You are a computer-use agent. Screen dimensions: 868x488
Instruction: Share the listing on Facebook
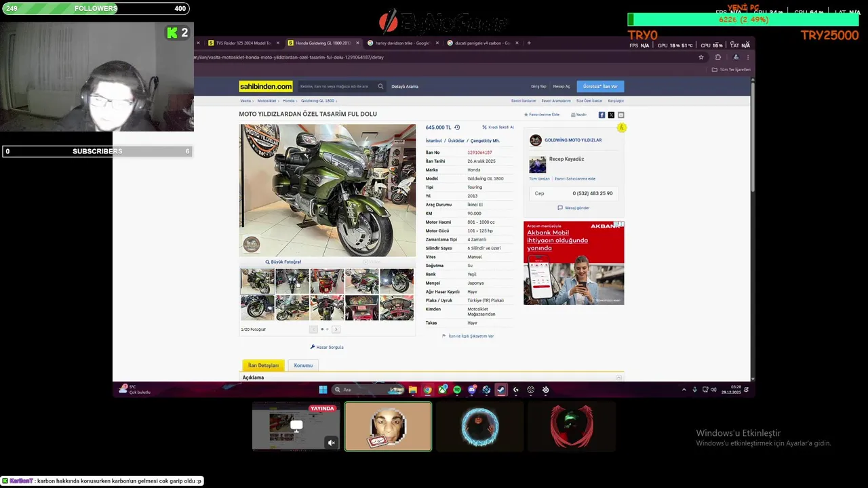tap(601, 115)
